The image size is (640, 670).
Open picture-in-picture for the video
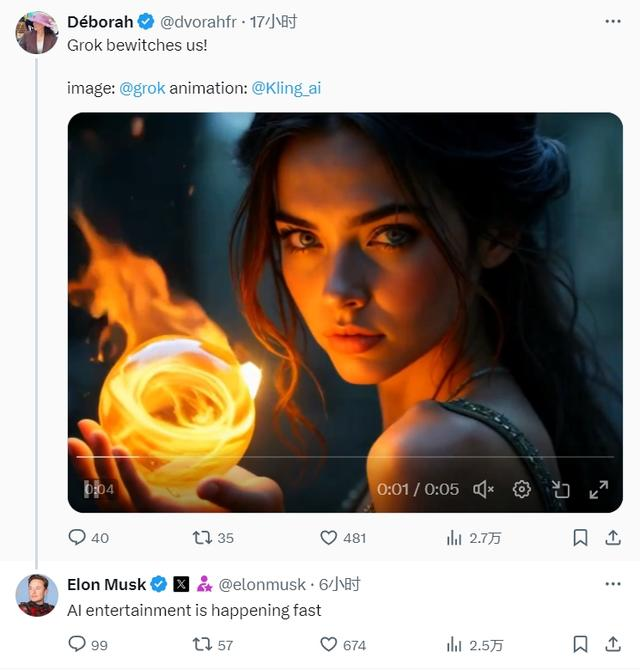[x=560, y=489]
